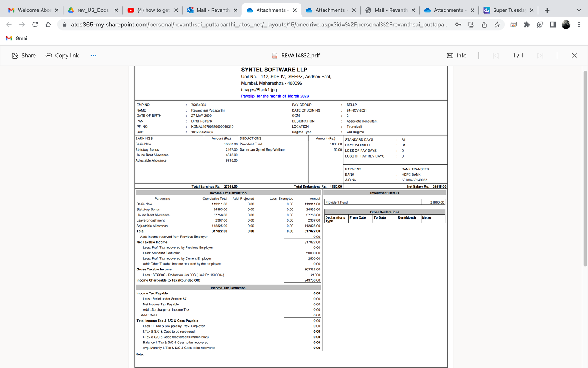The image size is (588, 368).
Task: Click the address bar URL field
Action: 257,25
